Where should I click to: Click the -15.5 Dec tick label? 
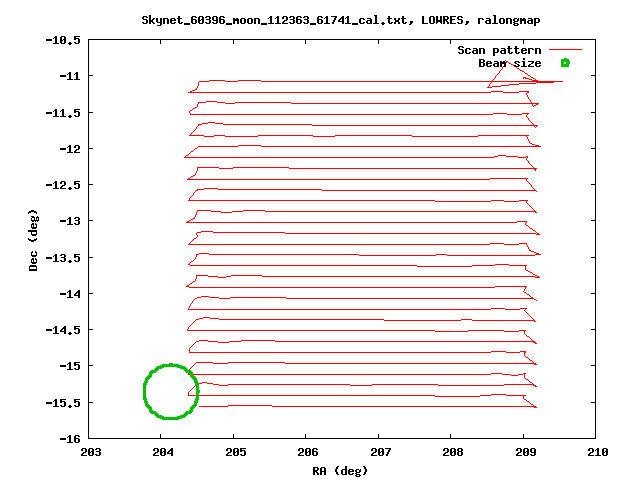63,402
